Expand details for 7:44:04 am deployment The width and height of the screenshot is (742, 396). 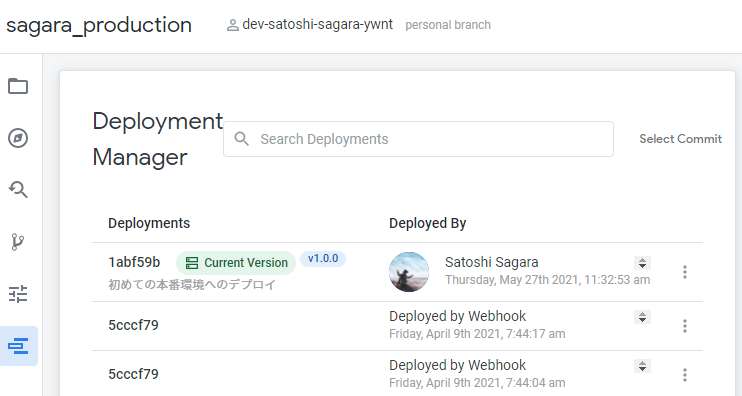click(642, 366)
